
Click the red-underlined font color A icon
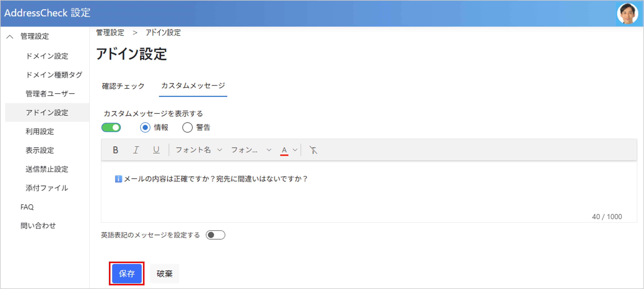click(284, 150)
